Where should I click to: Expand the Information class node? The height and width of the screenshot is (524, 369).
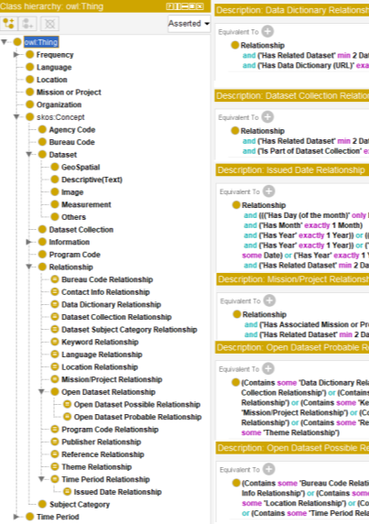click(28, 242)
